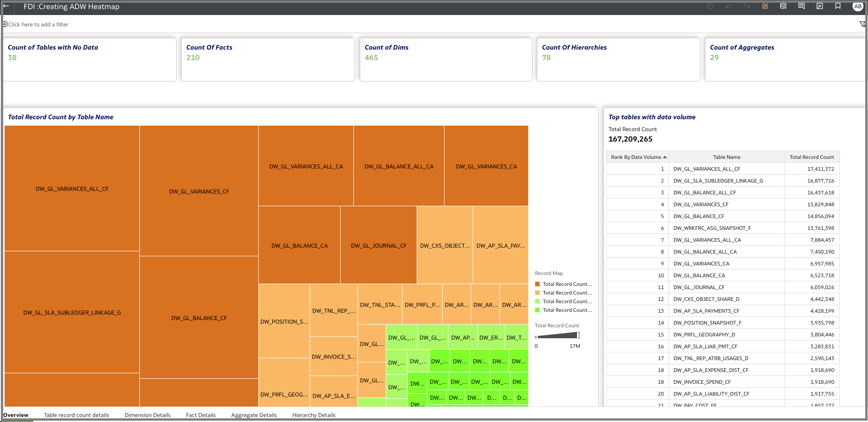Open the Notes comment icon
868x422 pixels.
coord(802,6)
